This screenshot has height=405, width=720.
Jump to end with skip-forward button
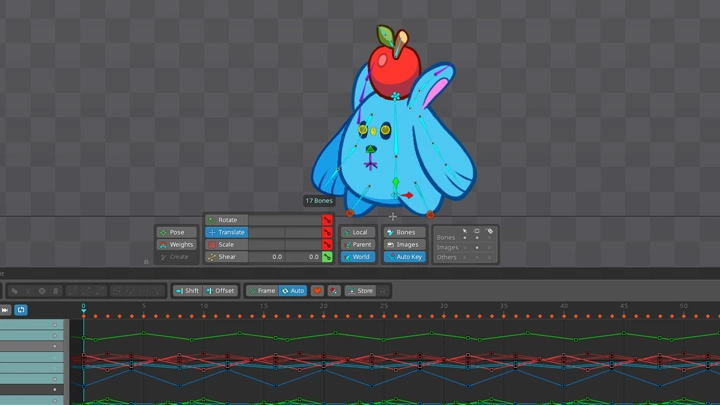(5, 310)
